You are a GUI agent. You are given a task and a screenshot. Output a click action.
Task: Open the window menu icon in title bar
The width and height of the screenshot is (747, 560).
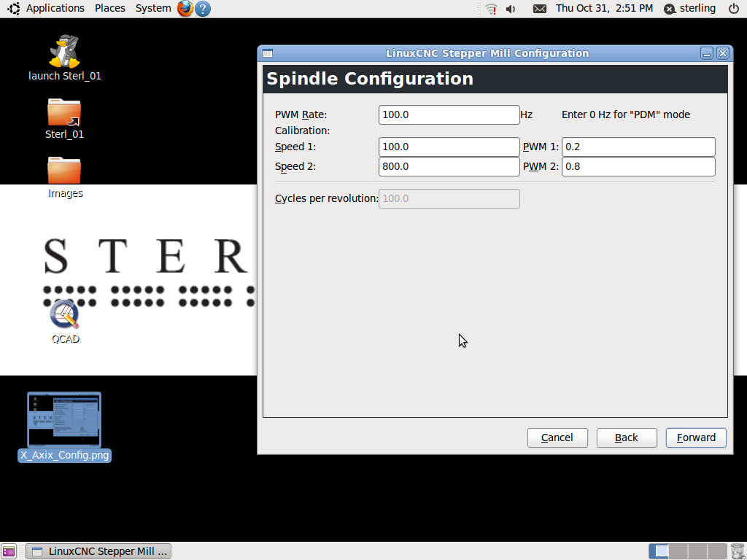[x=268, y=53]
